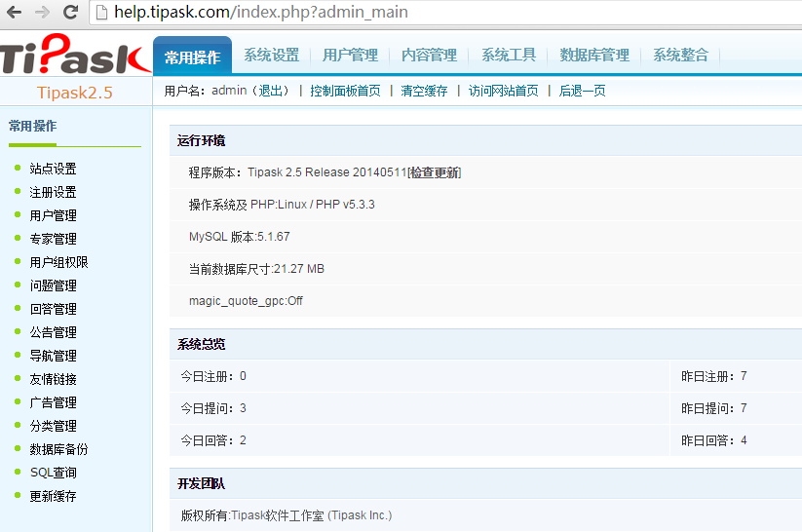Open 站点设置 in sidebar
Viewport: 802px width, 532px height.
[54, 169]
